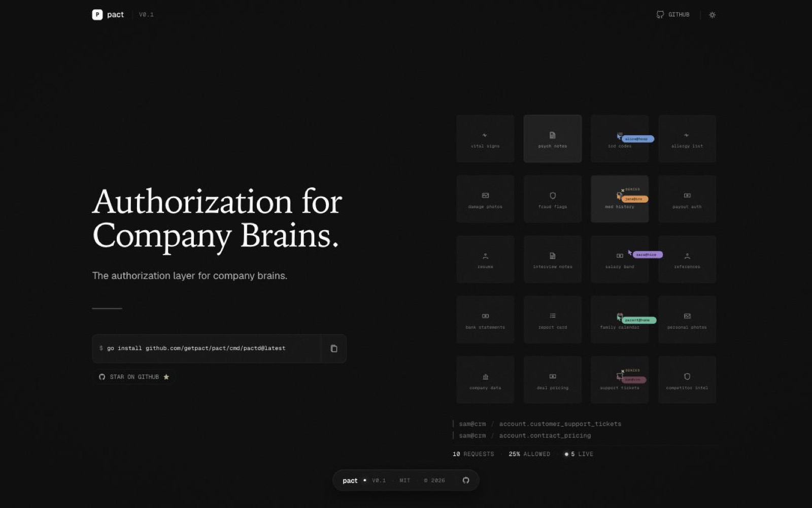This screenshot has width=812, height=508.
Task: Click the pact name in the footer pill
Action: tap(350, 481)
